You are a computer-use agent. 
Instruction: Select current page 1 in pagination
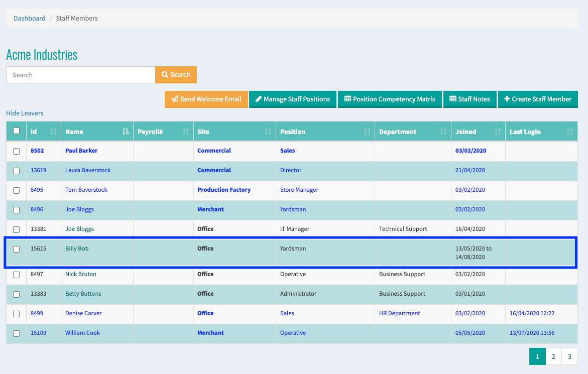[x=537, y=356]
